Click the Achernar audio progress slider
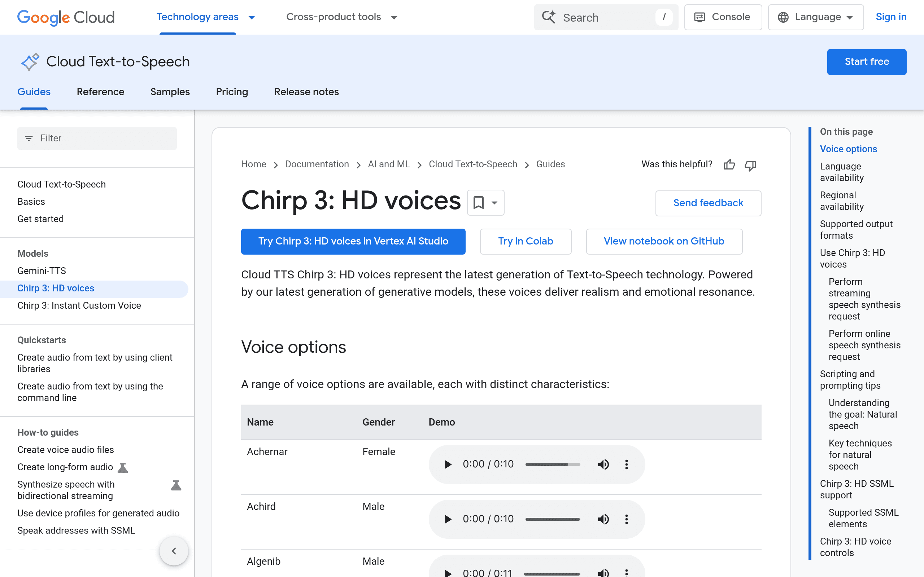 (x=553, y=464)
